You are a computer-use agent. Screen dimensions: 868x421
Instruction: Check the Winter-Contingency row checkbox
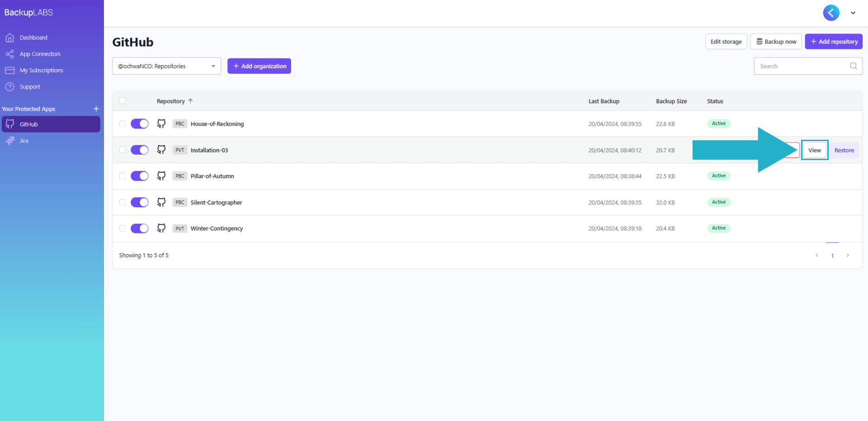(x=123, y=228)
